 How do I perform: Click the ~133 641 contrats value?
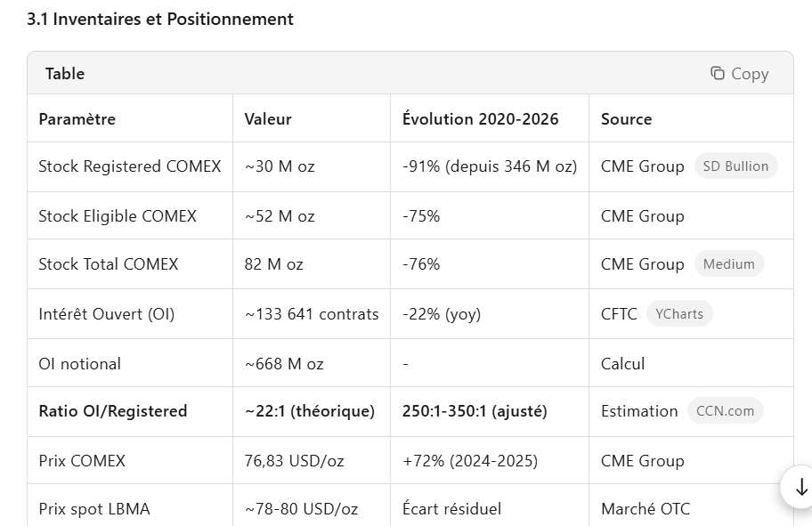coord(312,314)
